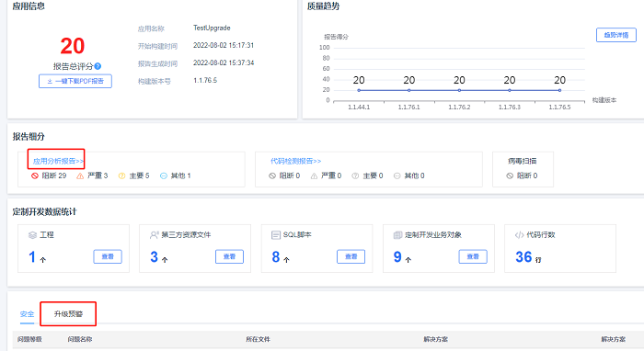Click report generated time 2022-08-02 15:37:34
The width and height of the screenshot is (644, 351).
(x=224, y=62)
